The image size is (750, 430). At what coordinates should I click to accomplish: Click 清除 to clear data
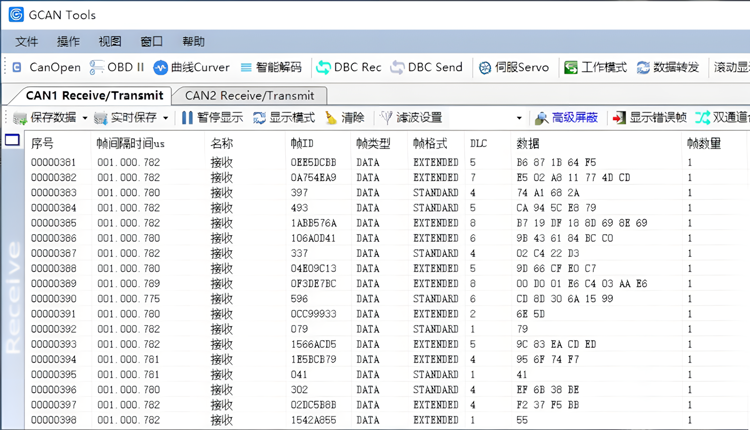tap(344, 118)
